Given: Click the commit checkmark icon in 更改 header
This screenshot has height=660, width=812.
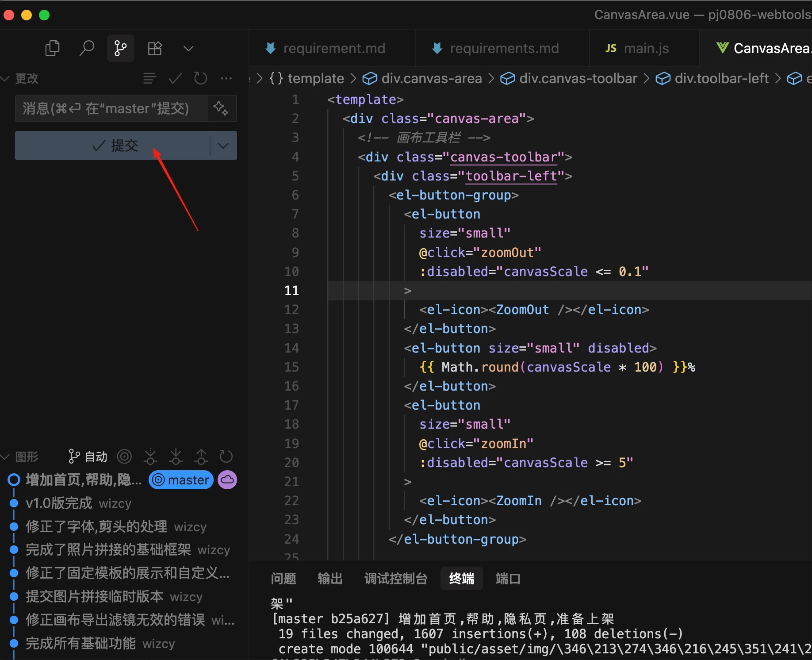Looking at the screenshot, I should pos(175,79).
